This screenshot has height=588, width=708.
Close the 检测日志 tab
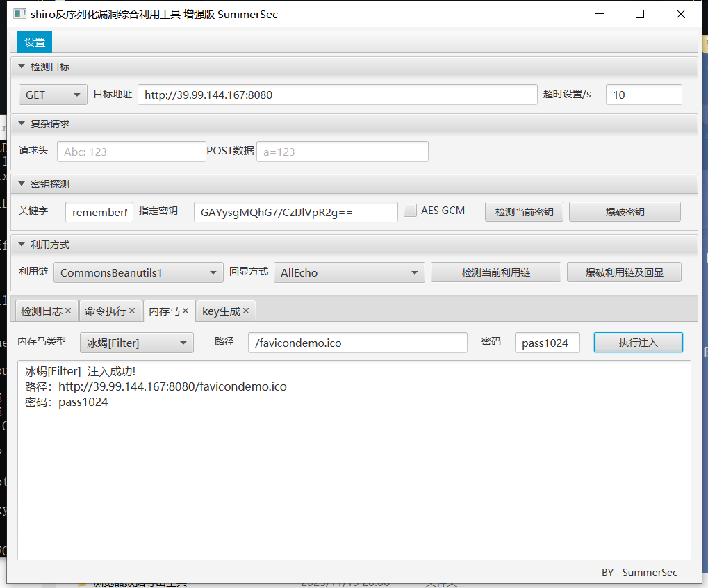[x=68, y=311]
